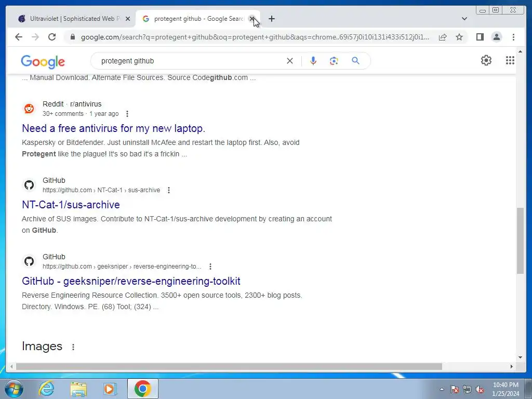
Task: Open the Chrome three-dot menu
Action: (513, 37)
